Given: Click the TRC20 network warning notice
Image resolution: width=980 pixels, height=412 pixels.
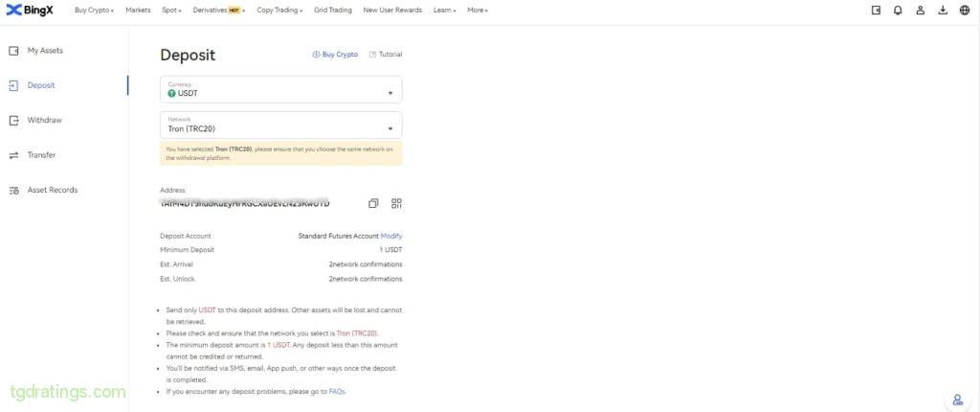Looking at the screenshot, I should (280, 153).
